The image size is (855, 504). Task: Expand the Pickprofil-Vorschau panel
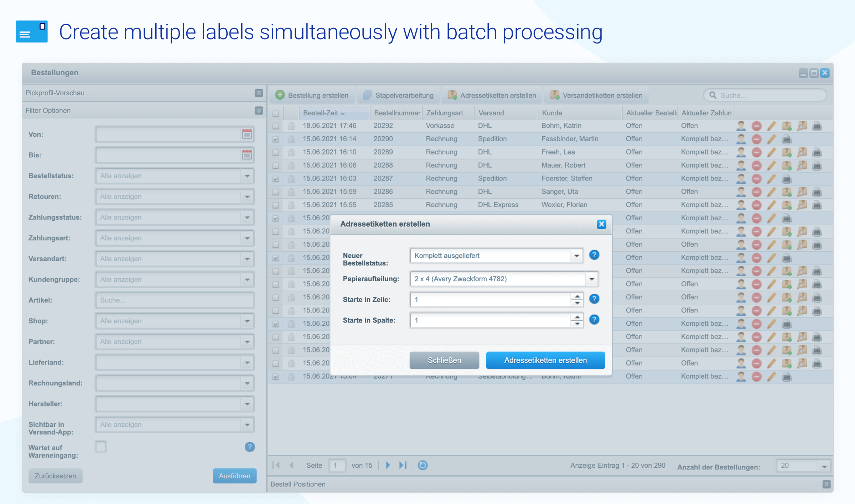[x=259, y=93]
